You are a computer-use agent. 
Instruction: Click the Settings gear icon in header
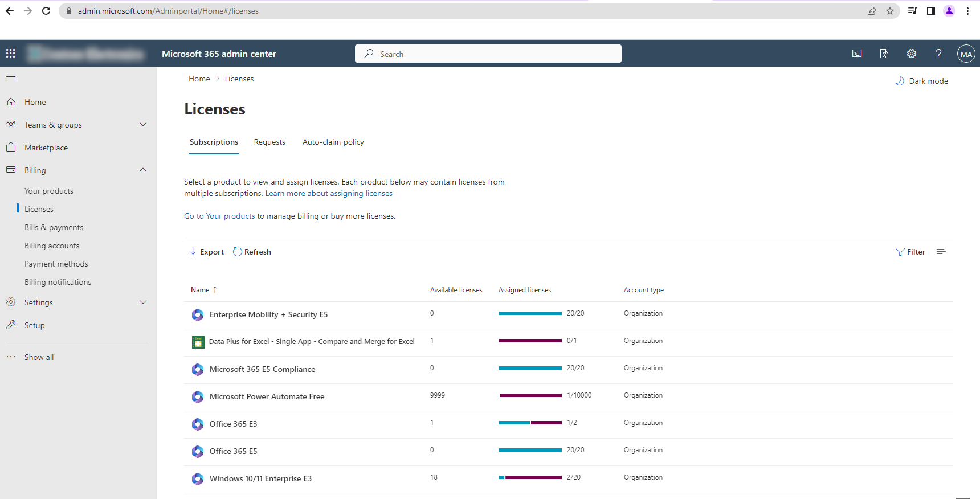tap(912, 54)
